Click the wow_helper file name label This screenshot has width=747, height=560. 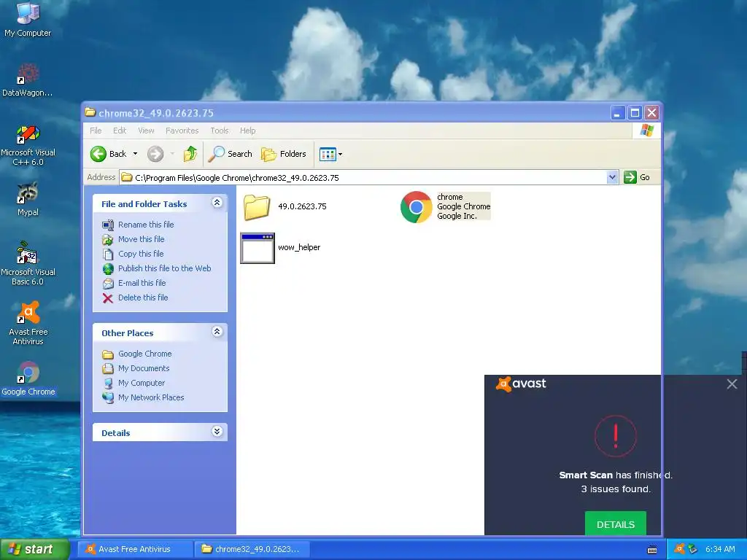[x=299, y=248]
